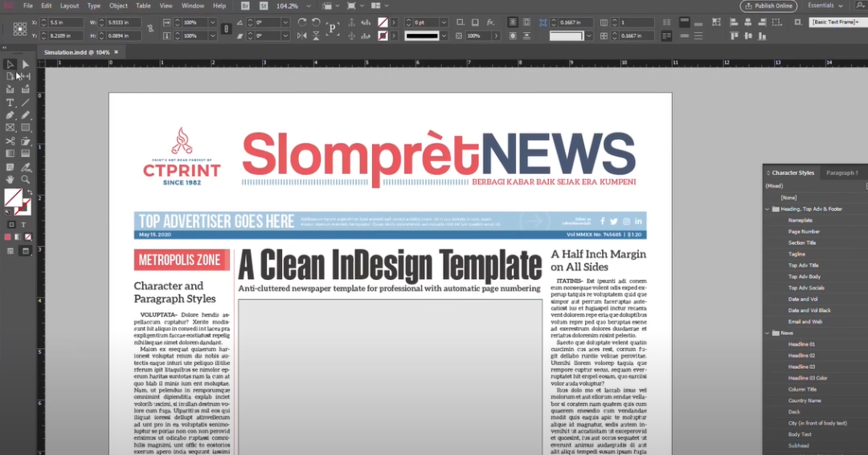Toggle Apply None swatch button
868x455 pixels.
[x=28, y=237]
